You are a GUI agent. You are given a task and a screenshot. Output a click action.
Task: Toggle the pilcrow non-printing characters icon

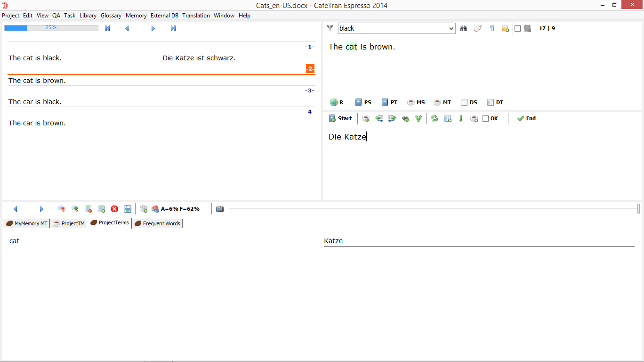tap(492, 28)
